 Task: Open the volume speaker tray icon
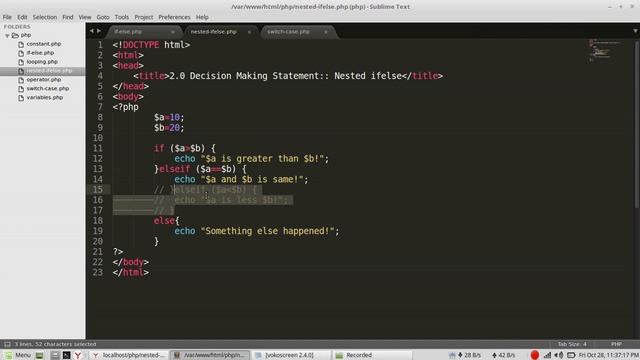pos(559,355)
